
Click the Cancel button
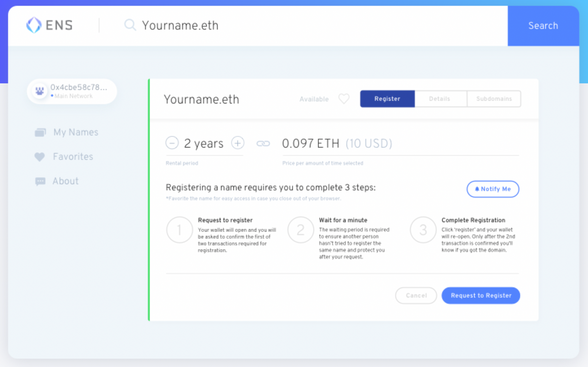416,295
